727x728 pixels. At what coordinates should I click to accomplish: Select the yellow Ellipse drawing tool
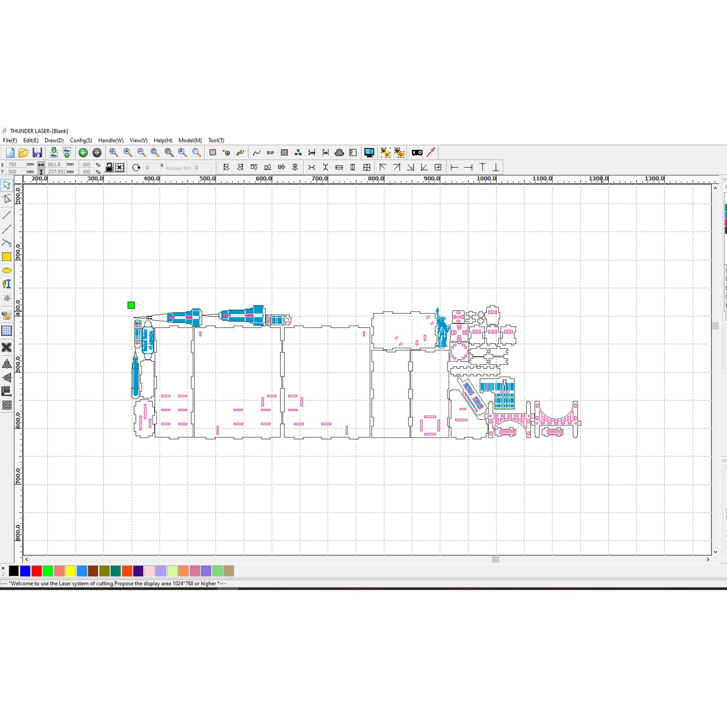7,270
